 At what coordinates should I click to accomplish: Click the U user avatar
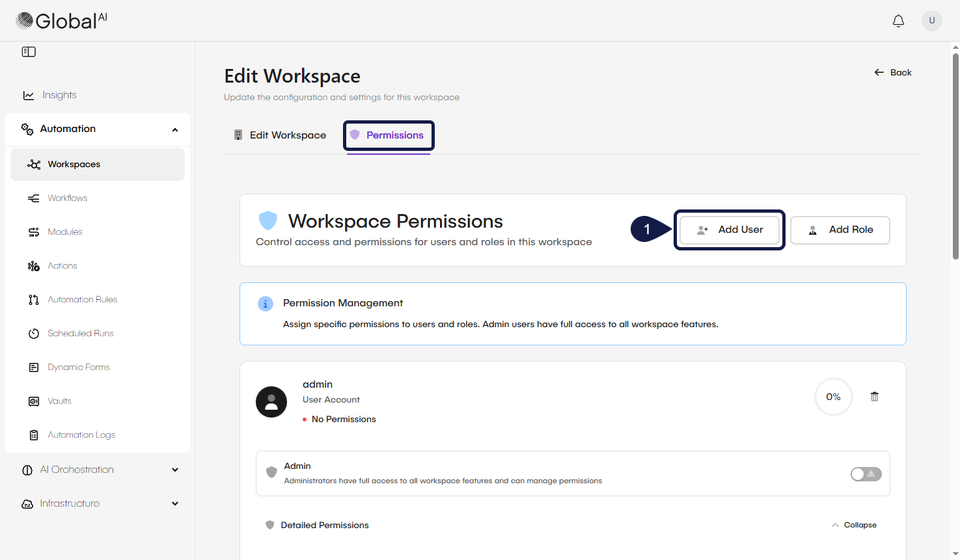932,20
